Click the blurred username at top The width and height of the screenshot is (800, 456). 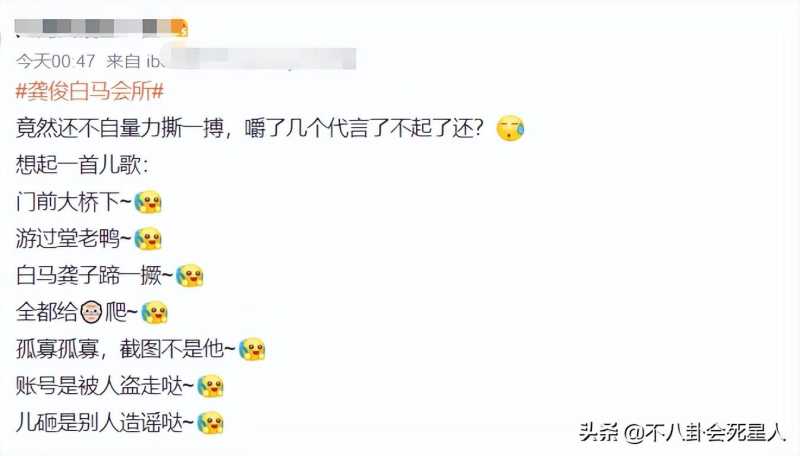(x=93, y=27)
